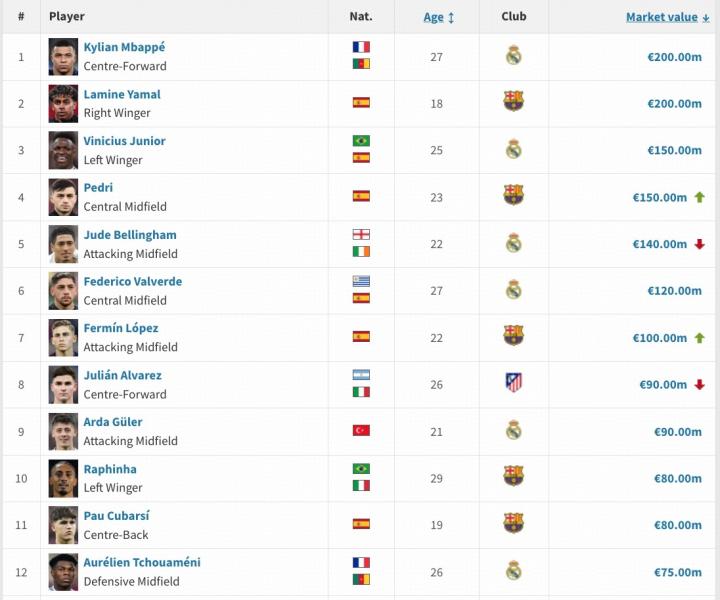The image size is (720, 600).
Task: Click red down arrow beside Bellingham's market value
Action: [700, 244]
